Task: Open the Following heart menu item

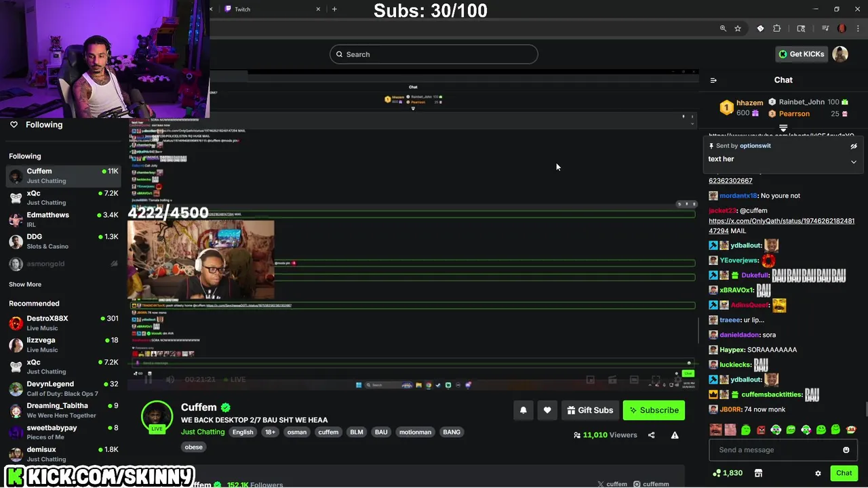Action: (x=37, y=125)
